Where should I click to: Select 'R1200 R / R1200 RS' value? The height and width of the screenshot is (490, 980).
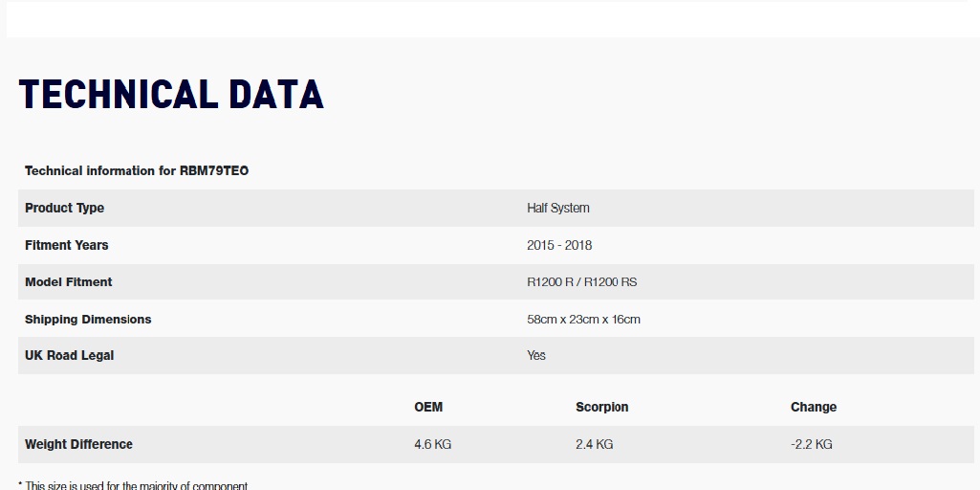tap(582, 282)
